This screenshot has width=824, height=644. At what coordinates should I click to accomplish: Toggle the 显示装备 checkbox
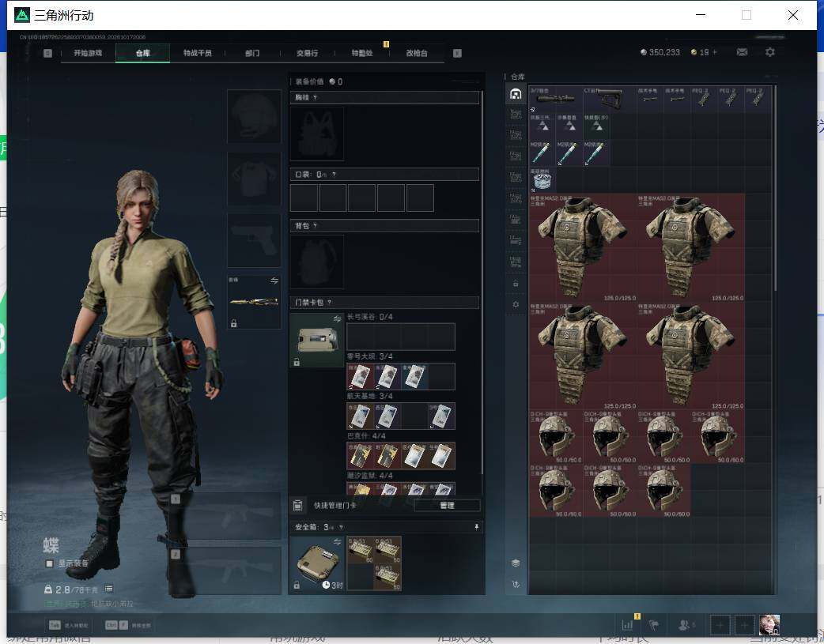tap(49, 563)
